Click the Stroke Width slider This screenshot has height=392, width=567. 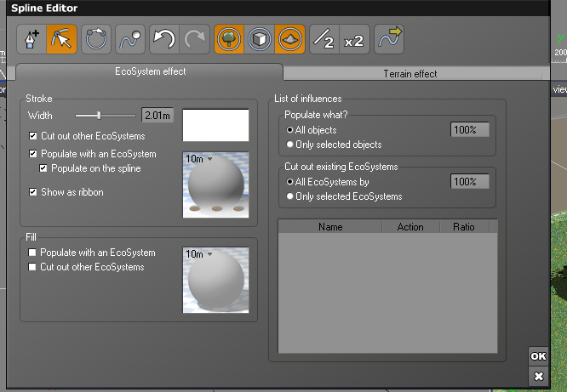[105, 115]
